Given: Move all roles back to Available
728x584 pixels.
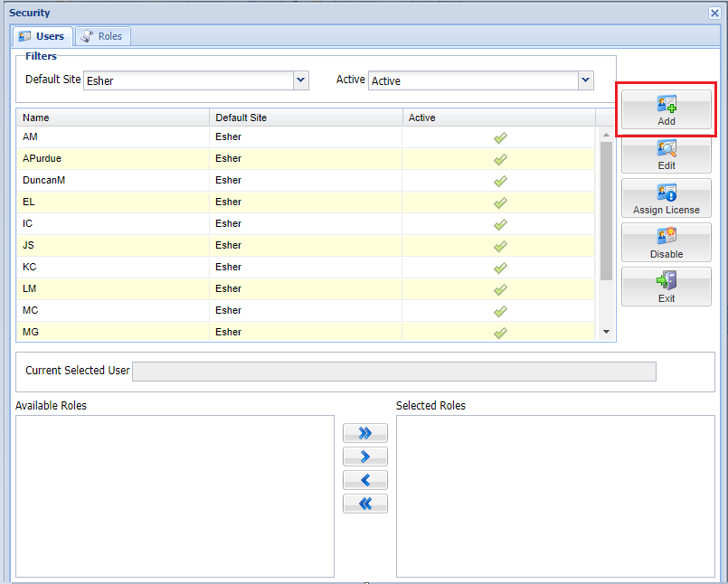Looking at the screenshot, I should pyautogui.click(x=365, y=504).
